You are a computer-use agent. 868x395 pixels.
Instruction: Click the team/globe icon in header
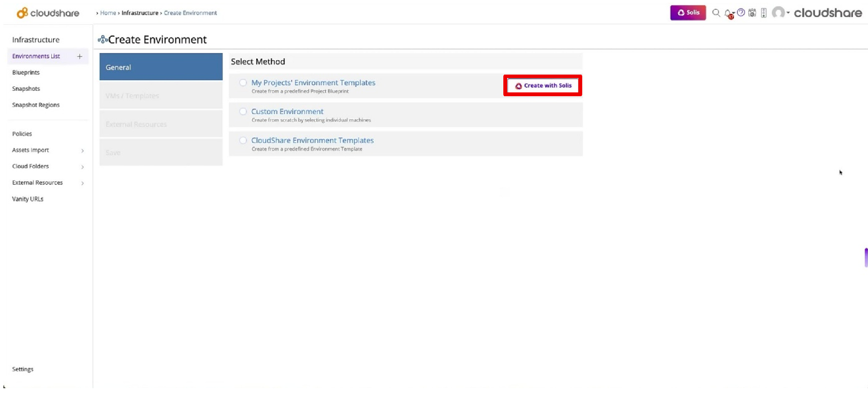click(x=752, y=13)
